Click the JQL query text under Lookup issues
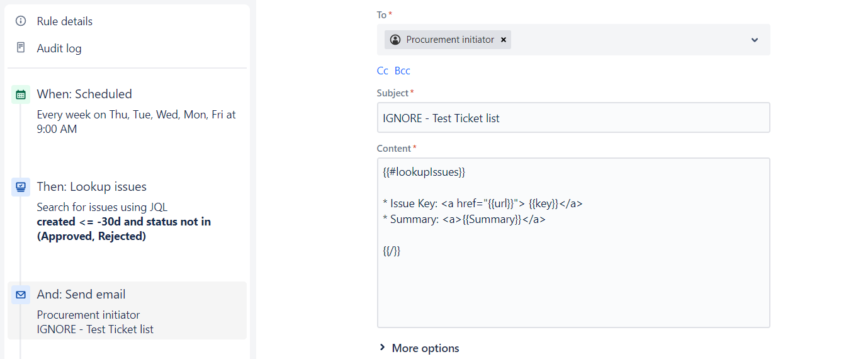Viewport: 868px width, 359px height. click(124, 229)
